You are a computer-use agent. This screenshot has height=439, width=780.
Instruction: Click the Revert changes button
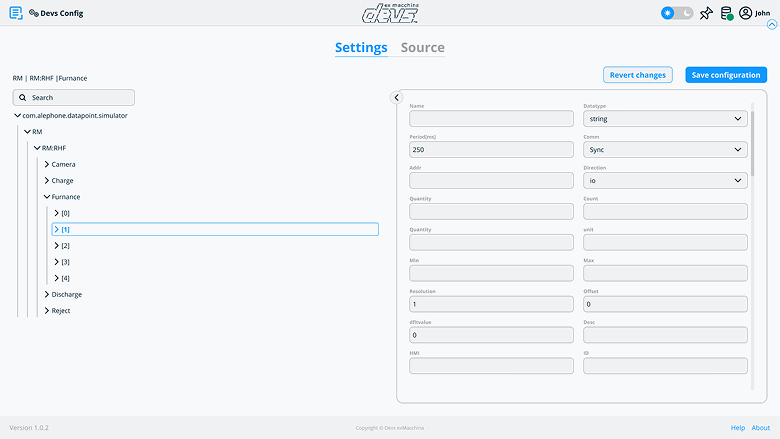point(638,75)
